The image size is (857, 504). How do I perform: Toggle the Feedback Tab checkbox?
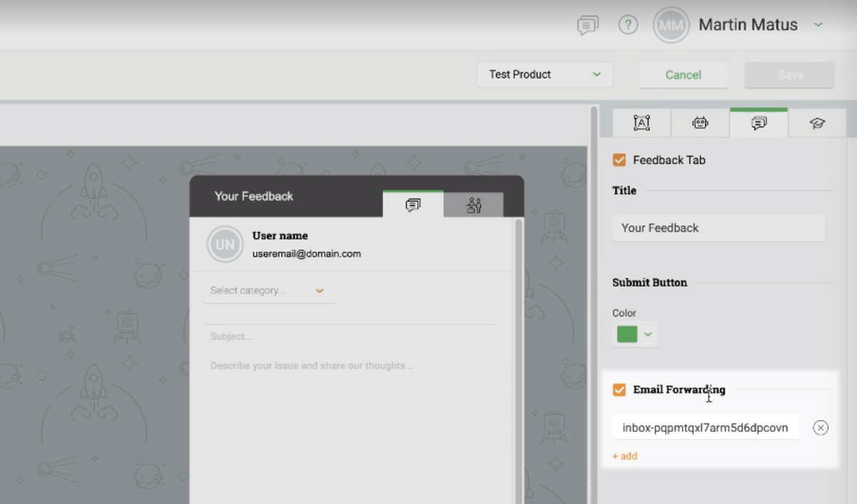[619, 160]
